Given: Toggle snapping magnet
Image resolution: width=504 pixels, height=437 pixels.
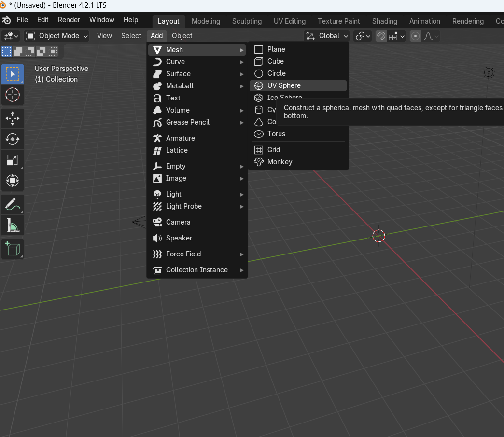Looking at the screenshot, I should (x=381, y=36).
